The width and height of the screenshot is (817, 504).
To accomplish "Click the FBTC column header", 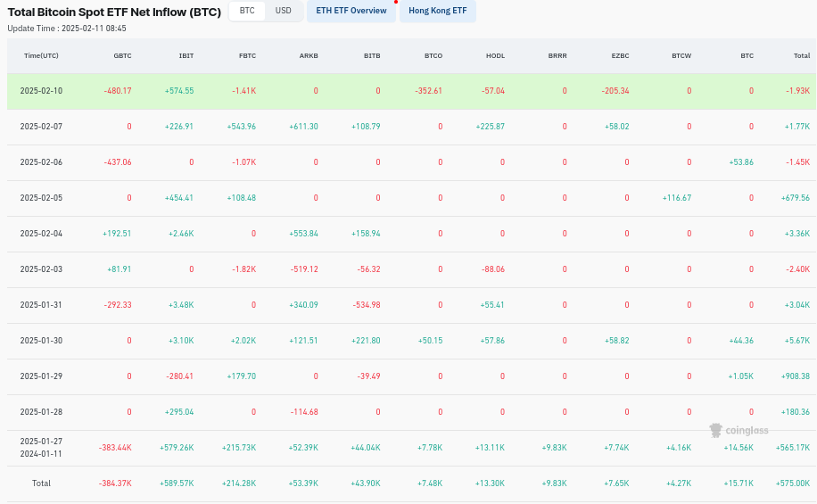I will coord(247,56).
